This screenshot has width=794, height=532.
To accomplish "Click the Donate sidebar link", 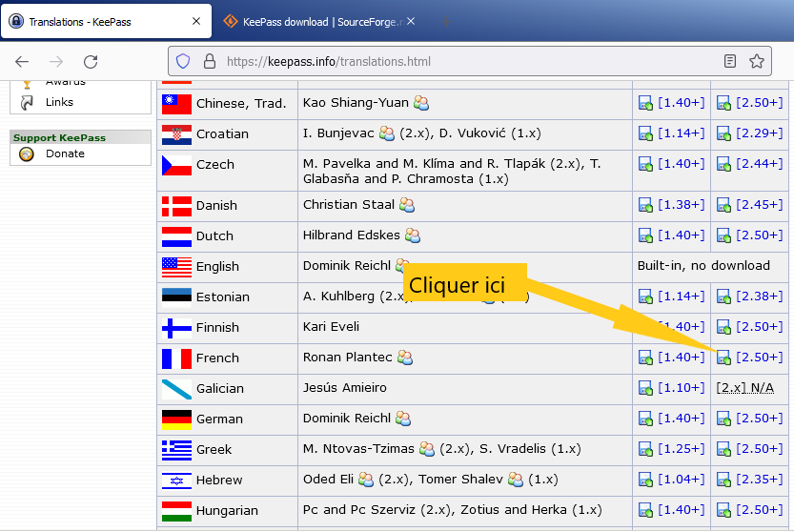I will (65, 153).
